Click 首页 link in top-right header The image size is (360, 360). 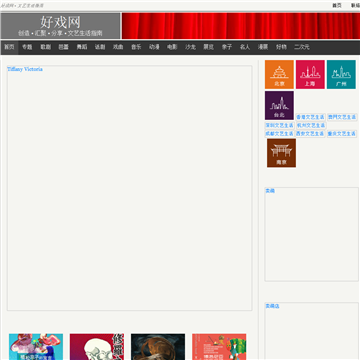pos(337,5)
